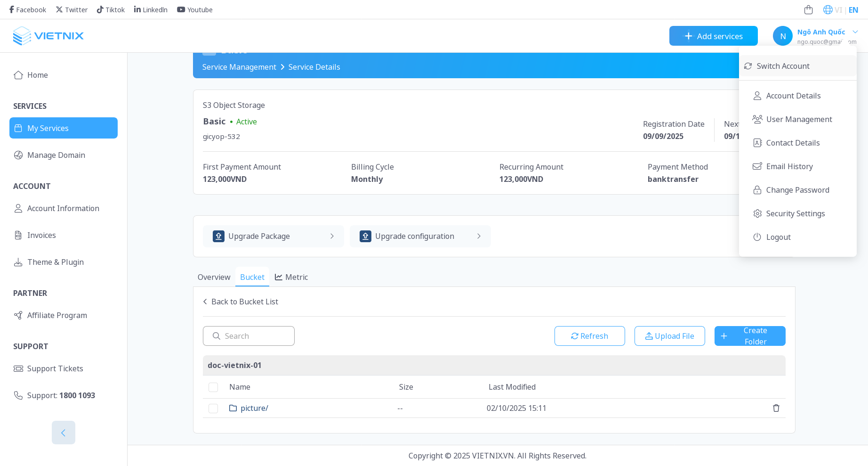Screen dimensions: 868x466
Task: Click the shopping cart icon
Action: tap(808, 10)
